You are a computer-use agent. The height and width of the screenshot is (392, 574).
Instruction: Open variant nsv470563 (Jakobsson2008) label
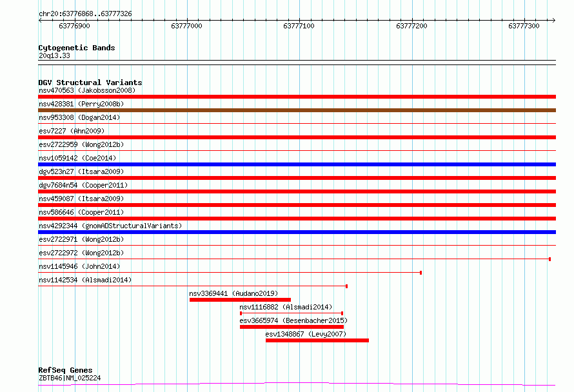tap(87, 90)
